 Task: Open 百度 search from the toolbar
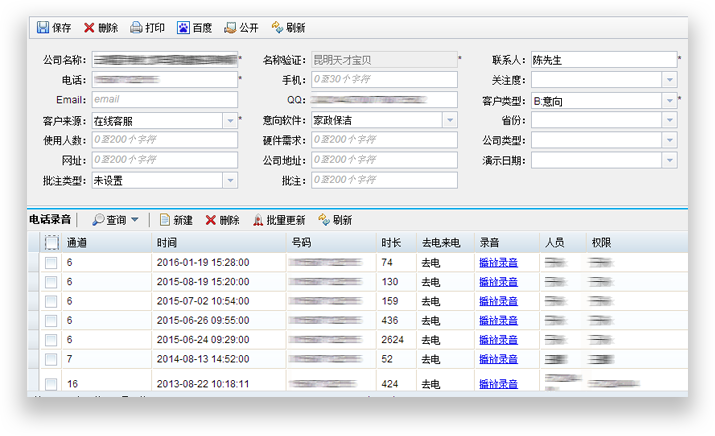pos(183,28)
